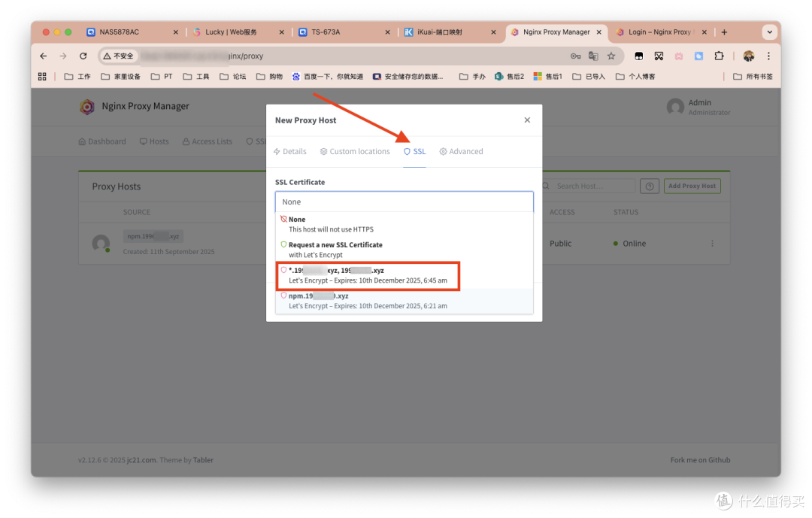Click the Nginx Proxy Manager logo

[87, 106]
